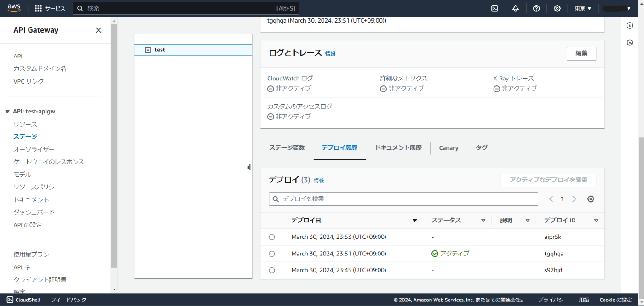Open クライアント証明書 in side navigation
The width and height of the screenshot is (644, 306).
[x=40, y=279]
